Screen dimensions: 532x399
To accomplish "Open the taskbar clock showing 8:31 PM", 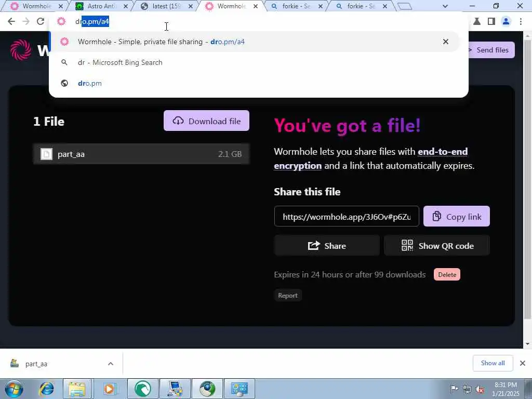I will tap(506, 389).
